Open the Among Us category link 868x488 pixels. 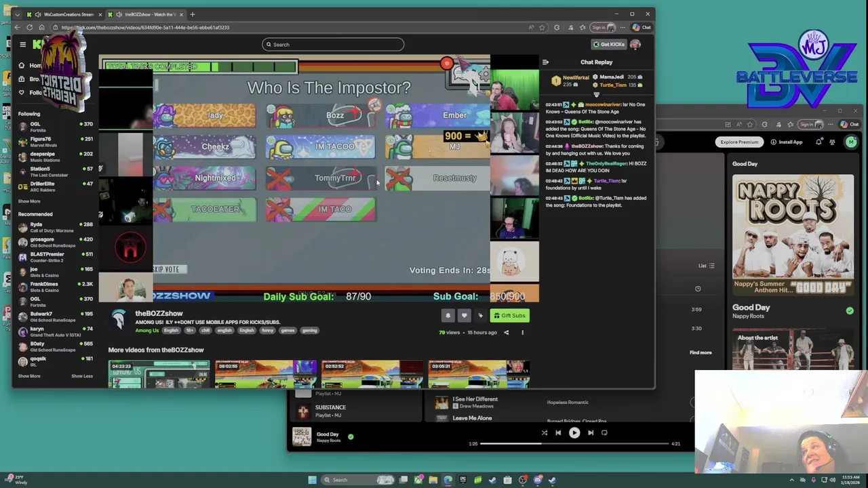click(146, 330)
